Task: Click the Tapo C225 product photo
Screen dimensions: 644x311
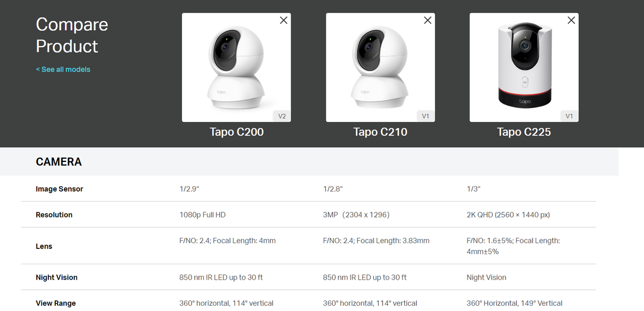Action: 524,67
